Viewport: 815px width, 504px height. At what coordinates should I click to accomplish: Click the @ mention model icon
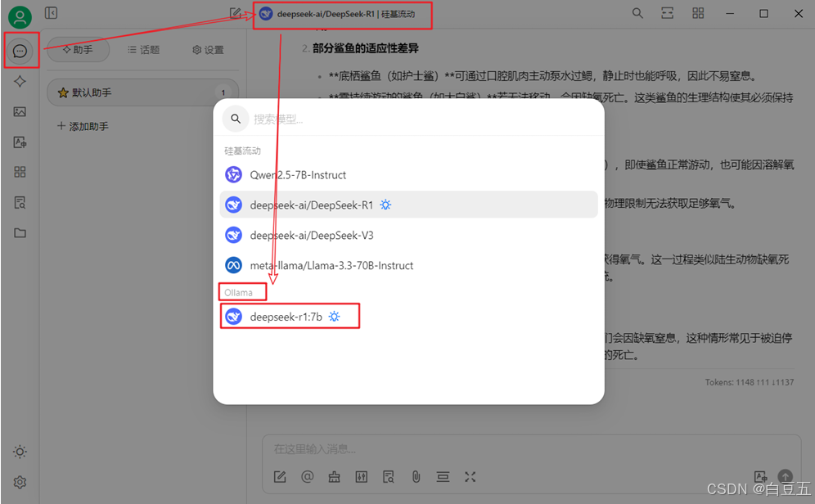point(307,476)
